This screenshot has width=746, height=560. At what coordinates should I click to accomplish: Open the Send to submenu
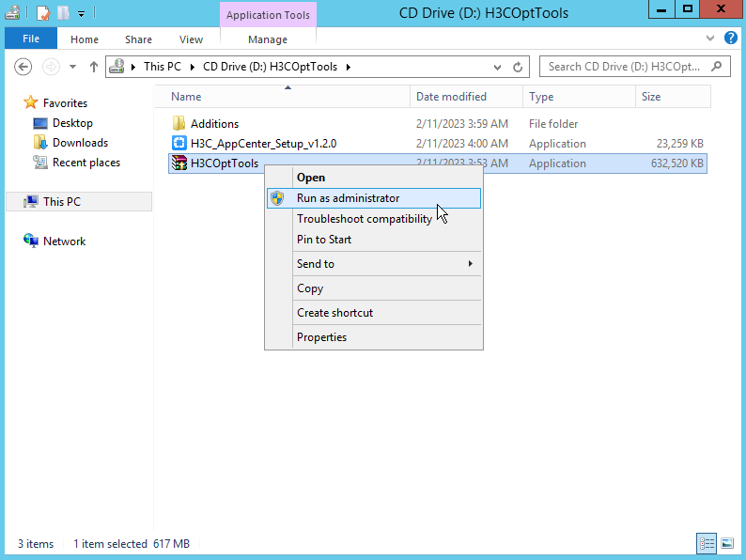point(374,264)
